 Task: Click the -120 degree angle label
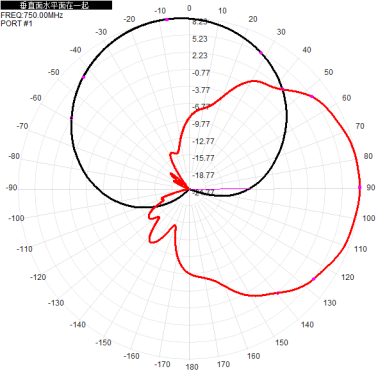click(38, 277)
